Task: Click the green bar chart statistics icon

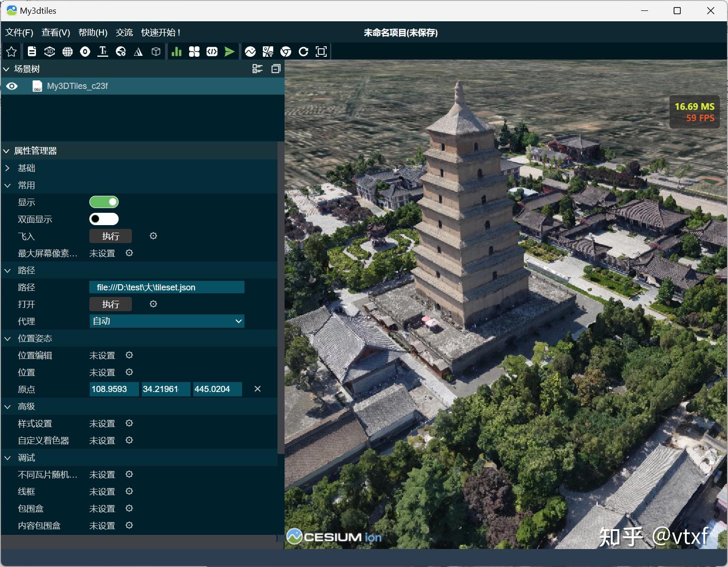Action: pos(176,52)
